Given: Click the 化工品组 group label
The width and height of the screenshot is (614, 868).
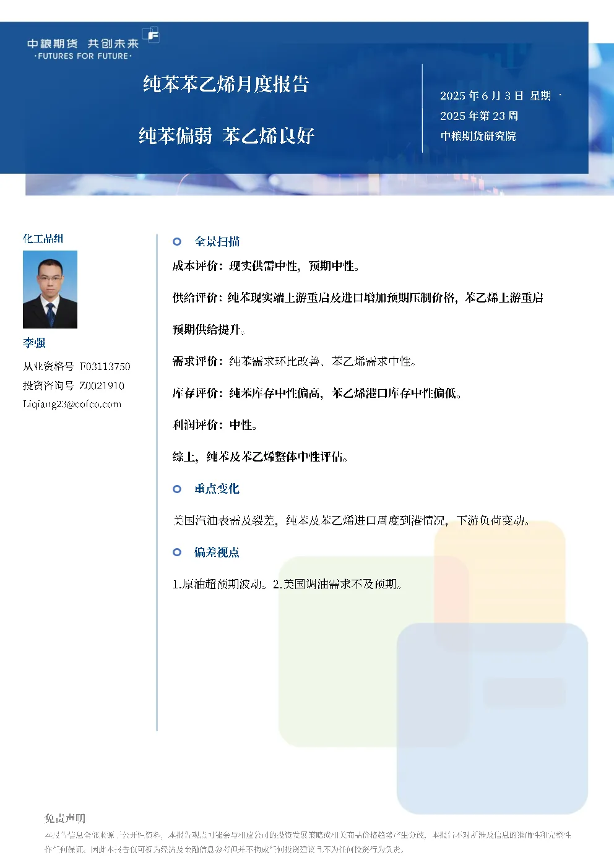Looking at the screenshot, I should coord(43,238).
